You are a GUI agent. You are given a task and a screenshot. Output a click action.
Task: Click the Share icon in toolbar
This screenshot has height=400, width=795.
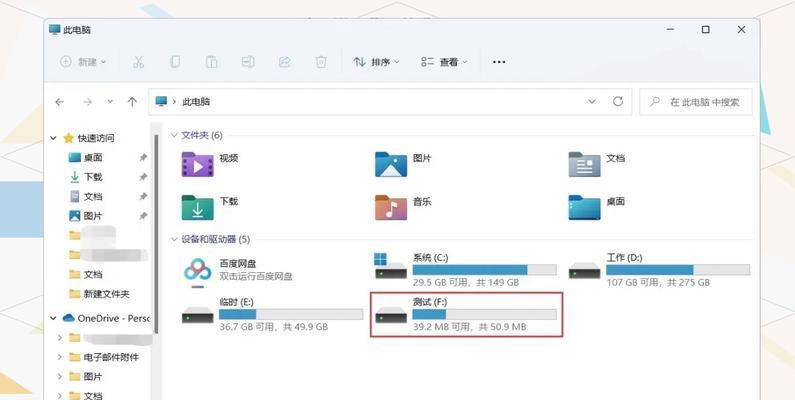pos(284,62)
